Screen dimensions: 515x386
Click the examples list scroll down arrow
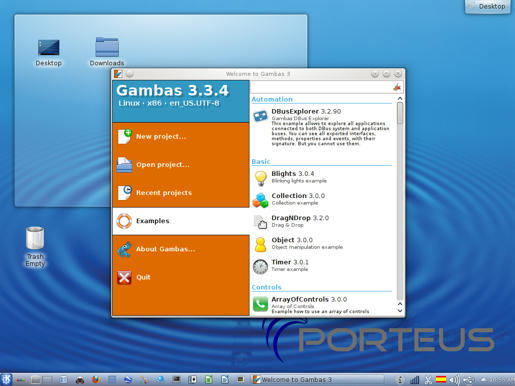400,311
